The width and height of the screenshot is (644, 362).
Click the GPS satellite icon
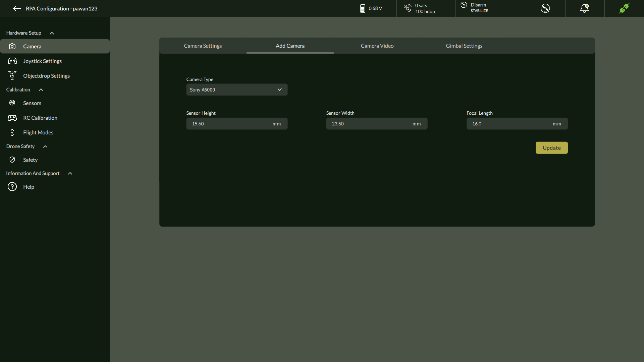point(408,8)
